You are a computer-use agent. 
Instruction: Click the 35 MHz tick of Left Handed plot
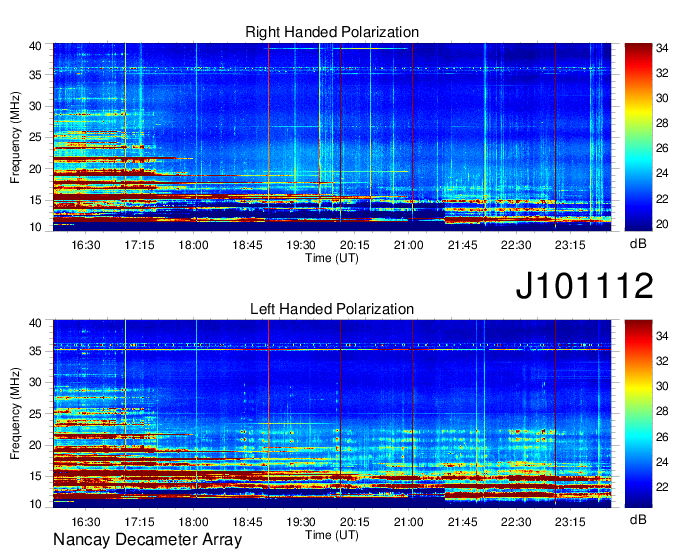click(x=36, y=351)
